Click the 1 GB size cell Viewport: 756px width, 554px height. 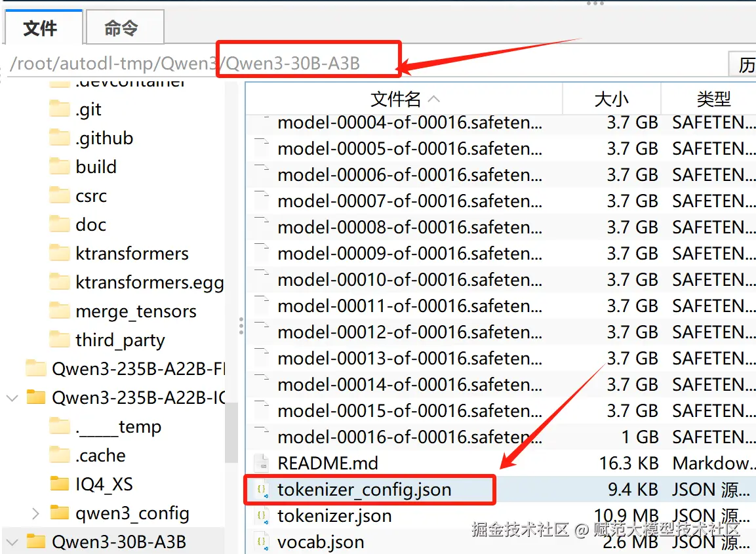click(x=640, y=437)
